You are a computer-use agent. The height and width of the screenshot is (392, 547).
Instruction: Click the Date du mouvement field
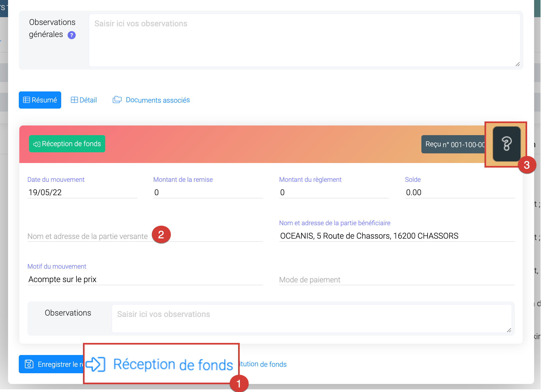click(82, 192)
